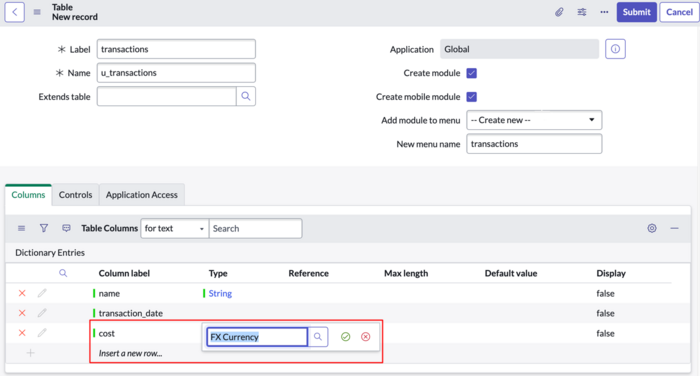Cancel the cell edit with red circle X
Image resolution: width=700 pixels, height=376 pixels.
(366, 337)
